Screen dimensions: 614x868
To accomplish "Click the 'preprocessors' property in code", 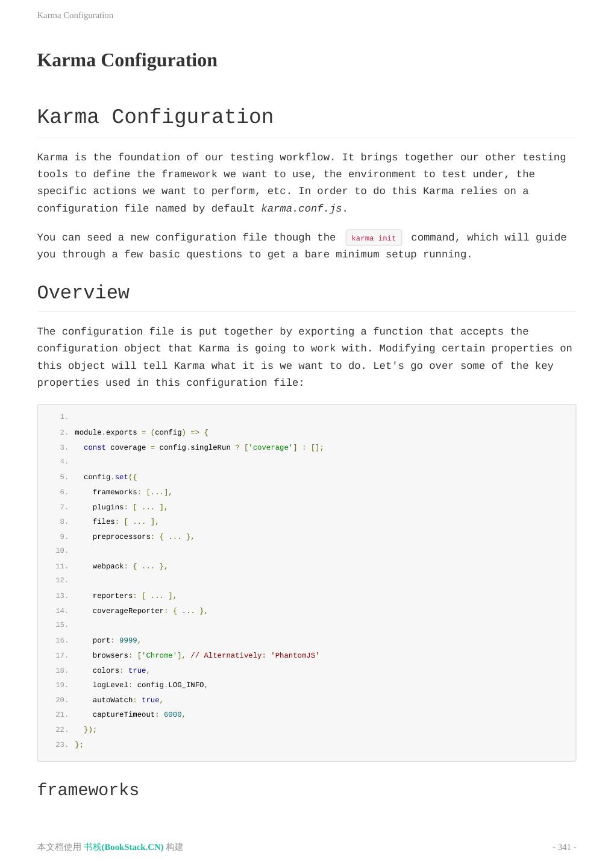I will click(x=121, y=536).
